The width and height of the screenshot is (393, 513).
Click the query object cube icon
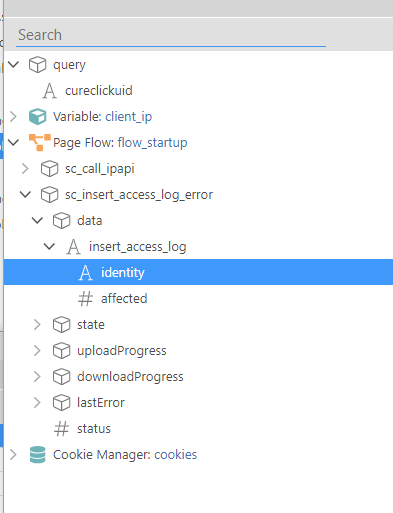[37, 64]
